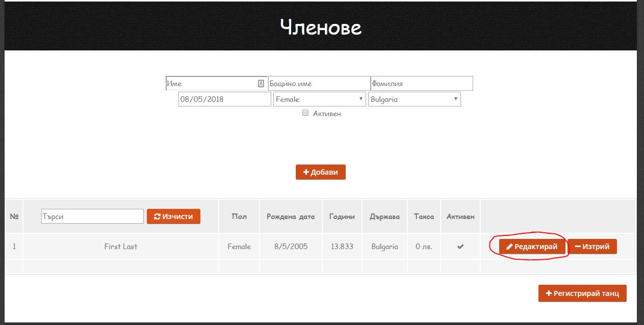644x325 pixels.
Task: Select the Държава column header
Action: pos(384,216)
